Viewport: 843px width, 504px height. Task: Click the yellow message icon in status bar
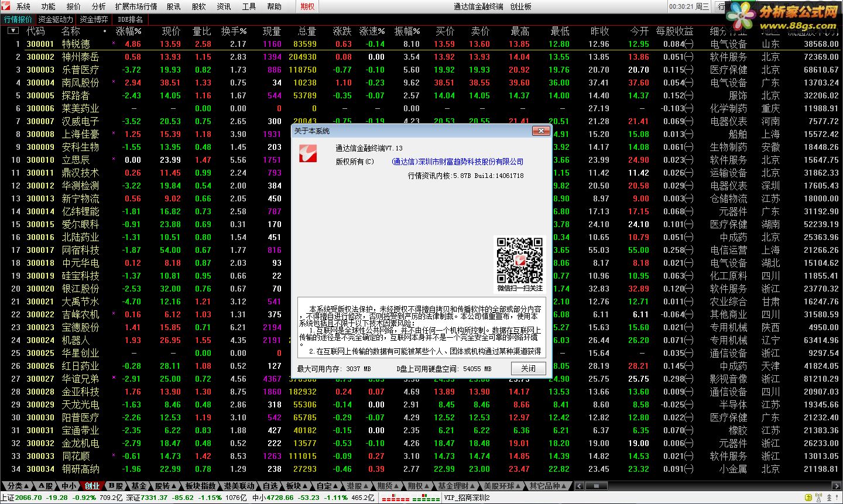[809, 498]
